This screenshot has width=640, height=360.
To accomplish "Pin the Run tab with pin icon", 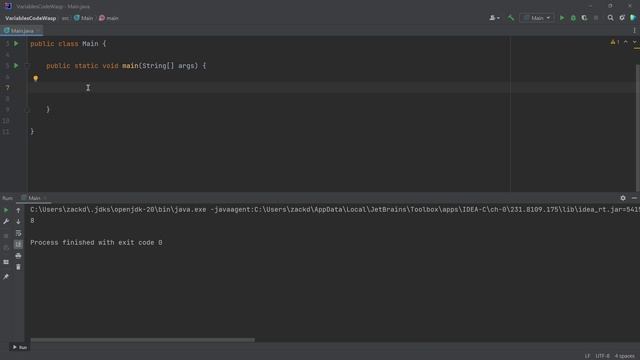I will click(6, 277).
